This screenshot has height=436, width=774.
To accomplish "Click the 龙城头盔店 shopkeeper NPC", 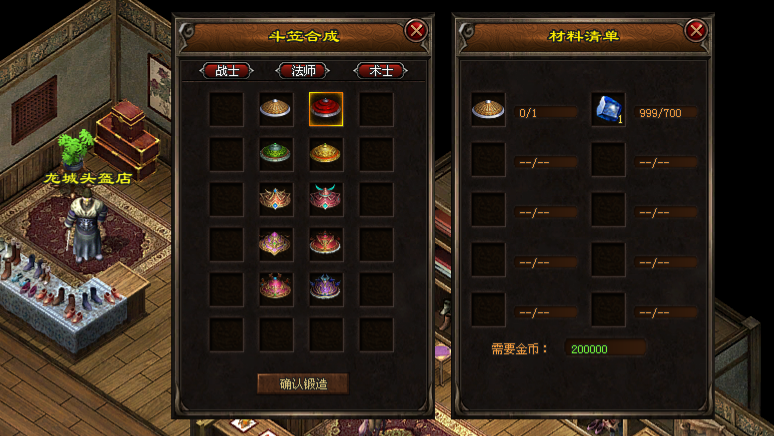I will (x=87, y=227).
